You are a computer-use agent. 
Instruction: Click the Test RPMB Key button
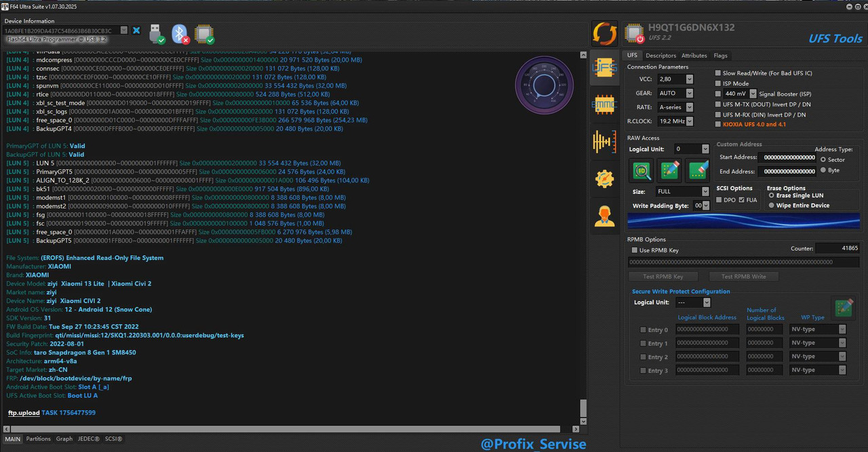[x=663, y=276]
